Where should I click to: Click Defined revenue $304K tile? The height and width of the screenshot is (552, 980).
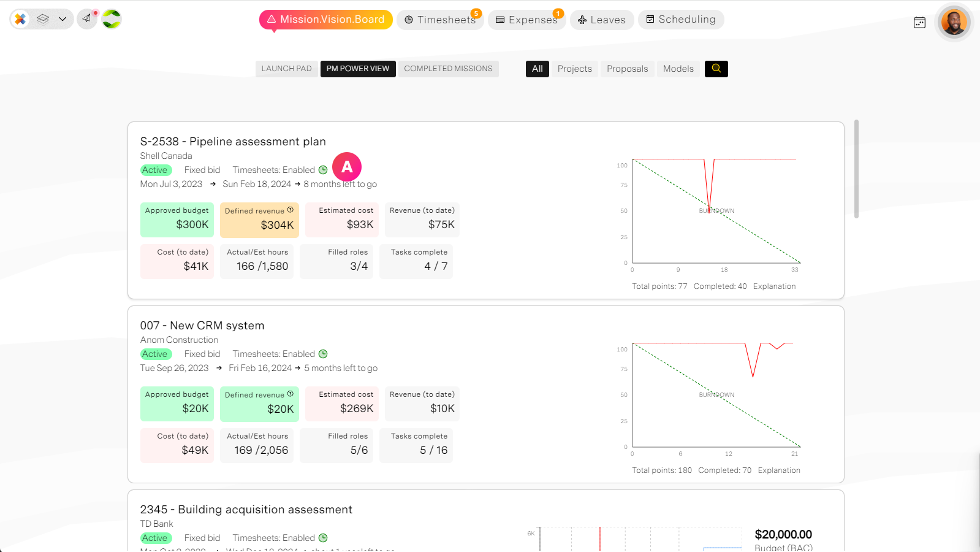(259, 220)
